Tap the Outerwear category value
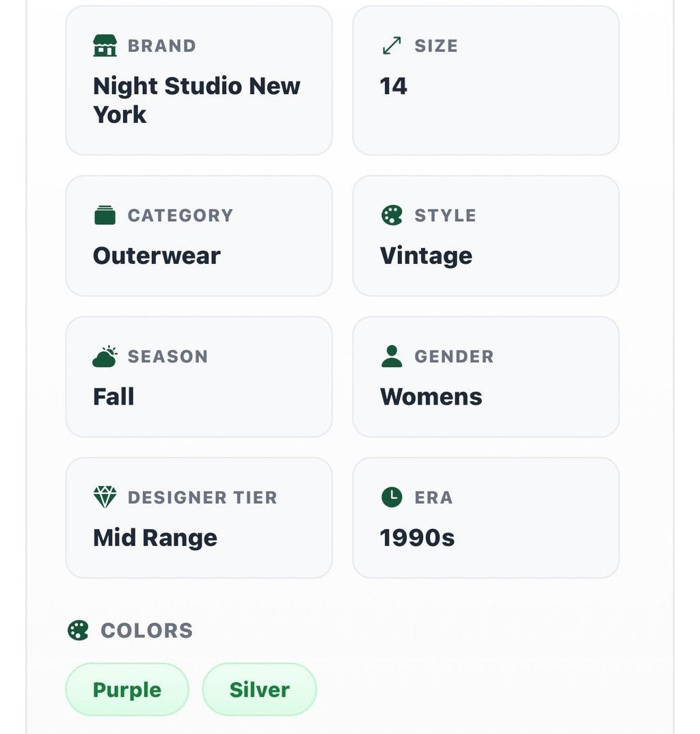Screen dimensions: 700x734 click(x=157, y=256)
